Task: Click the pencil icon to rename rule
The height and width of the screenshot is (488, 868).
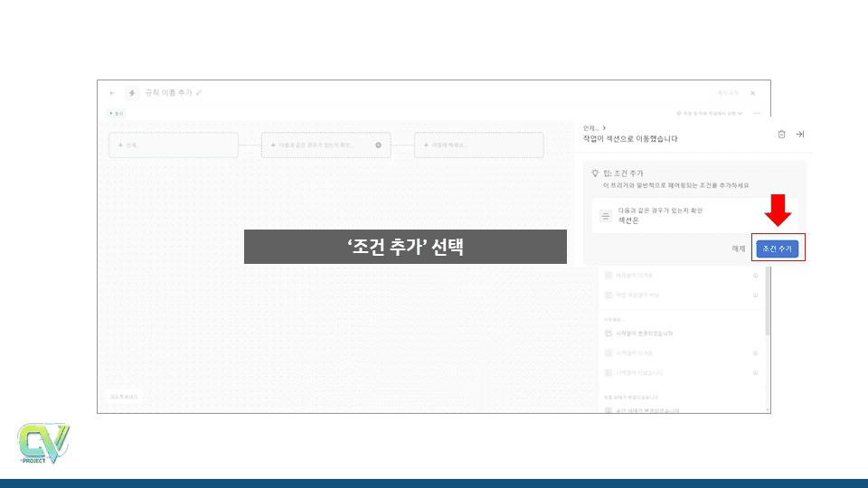Action: (199, 92)
